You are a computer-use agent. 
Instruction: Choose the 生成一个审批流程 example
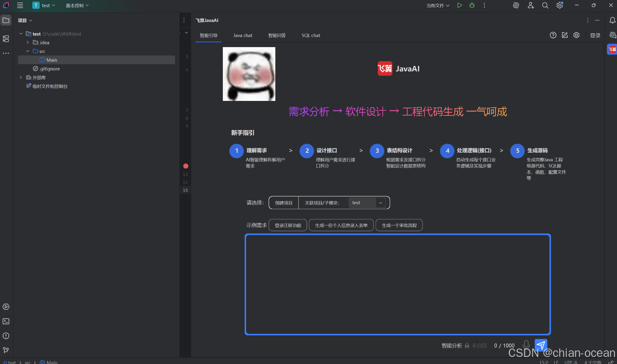(x=399, y=225)
